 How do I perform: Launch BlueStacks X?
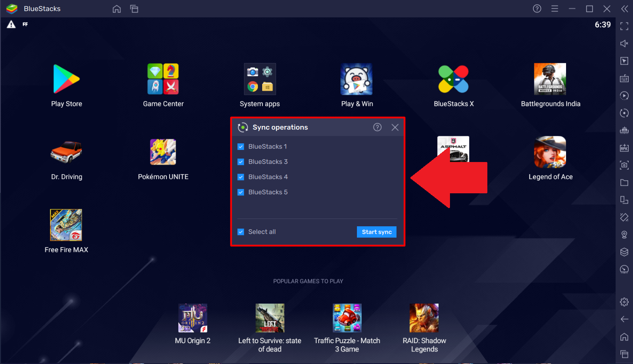point(453,79)
